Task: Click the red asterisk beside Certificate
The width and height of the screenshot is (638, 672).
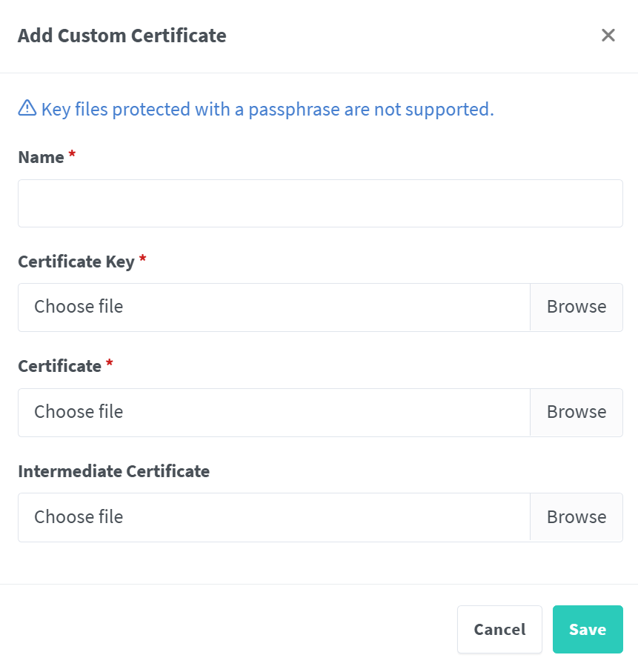Action: tap(108, 363)
